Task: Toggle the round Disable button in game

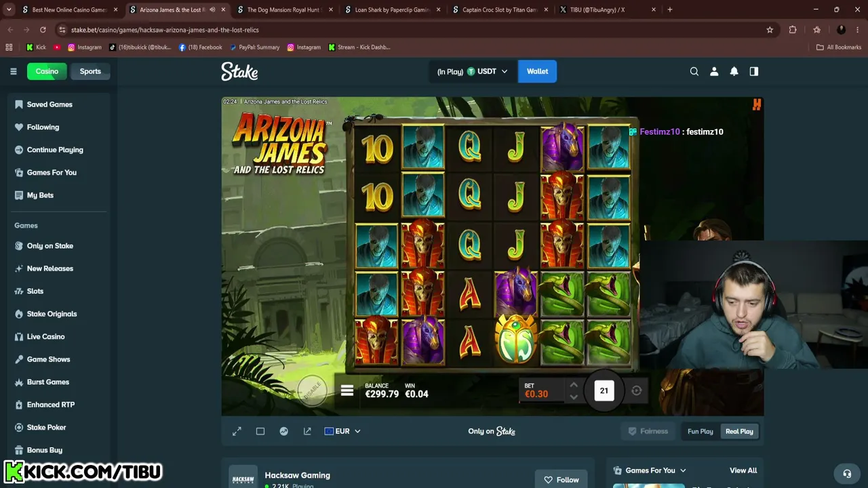Action: coord(313,390)
